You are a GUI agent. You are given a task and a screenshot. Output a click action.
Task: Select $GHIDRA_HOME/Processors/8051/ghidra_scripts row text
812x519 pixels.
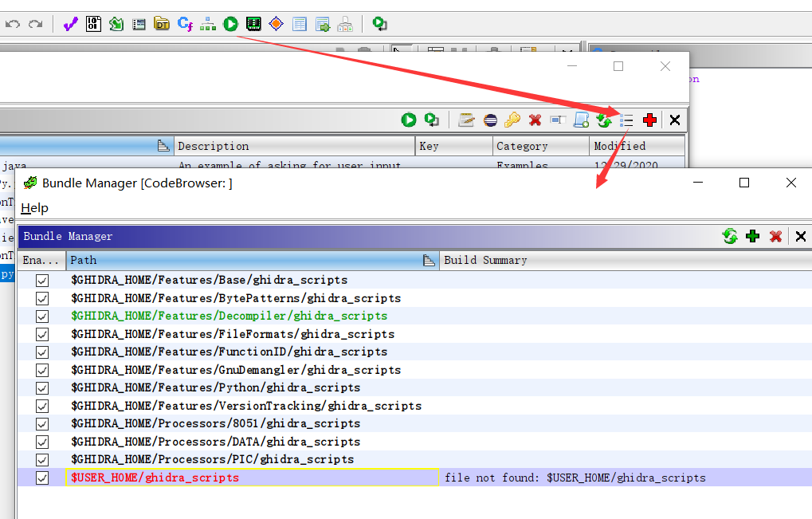click(215, 423)
